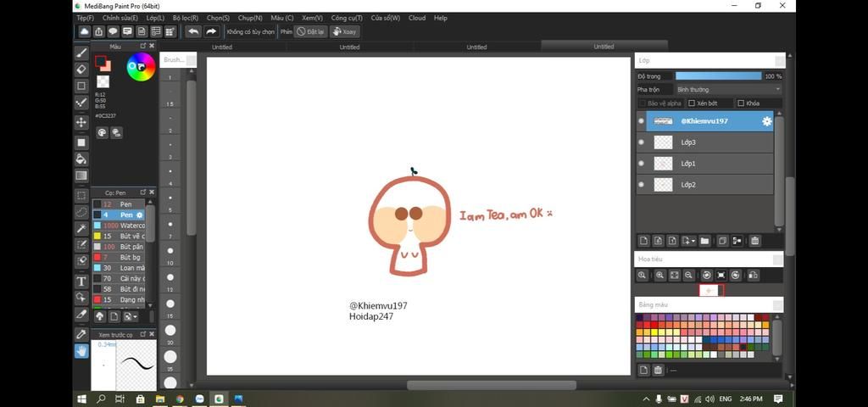868x407 pixels.
Task: Open Chrome from the taskbar
Action: point(180,399)
